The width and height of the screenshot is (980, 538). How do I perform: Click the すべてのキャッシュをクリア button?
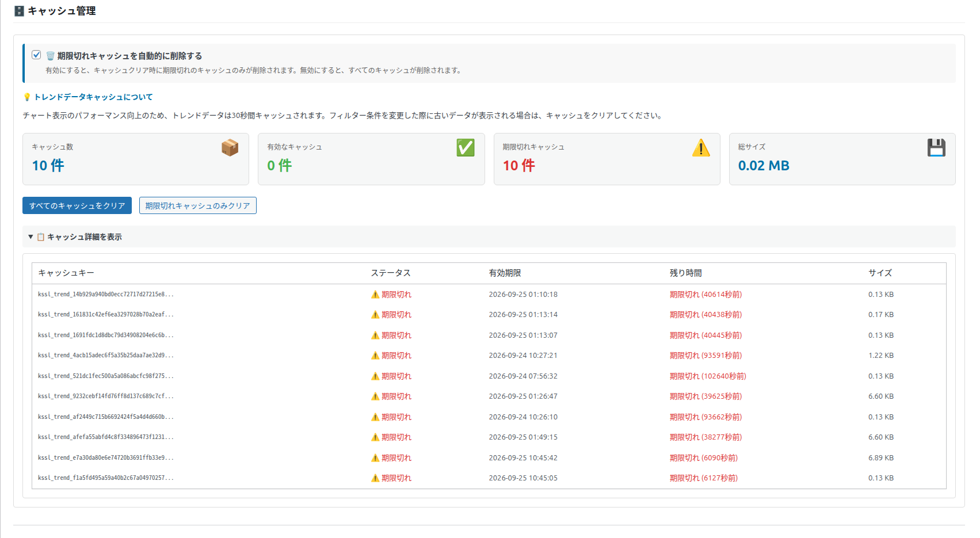(77, 205)
